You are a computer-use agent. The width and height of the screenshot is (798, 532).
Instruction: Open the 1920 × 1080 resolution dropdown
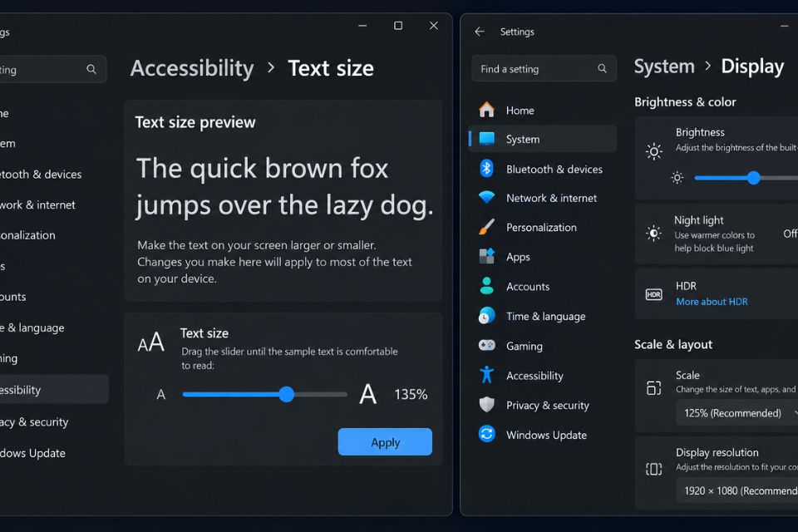[737, 490]
